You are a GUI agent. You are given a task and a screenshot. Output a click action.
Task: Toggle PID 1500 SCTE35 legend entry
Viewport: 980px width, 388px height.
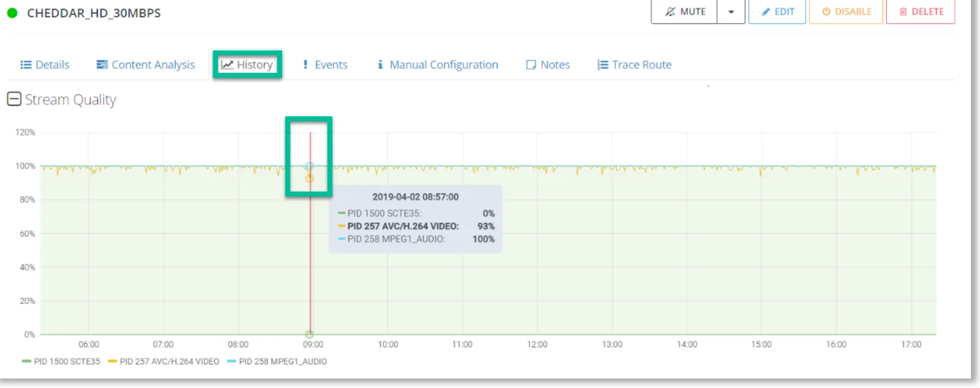pos(61,362)
